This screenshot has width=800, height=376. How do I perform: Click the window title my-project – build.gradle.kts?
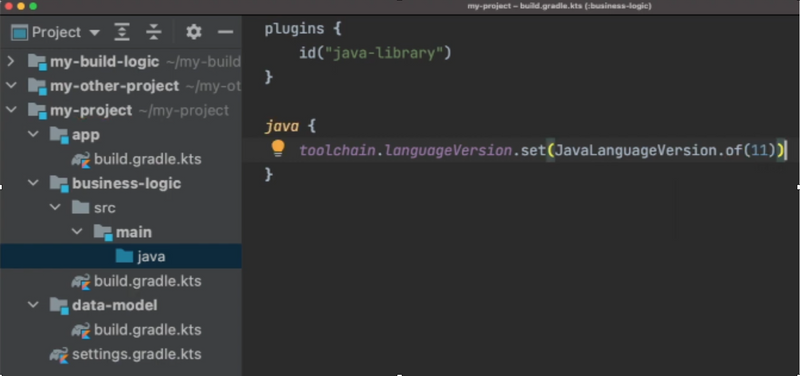pyautogui.click(x=559, y=6)
